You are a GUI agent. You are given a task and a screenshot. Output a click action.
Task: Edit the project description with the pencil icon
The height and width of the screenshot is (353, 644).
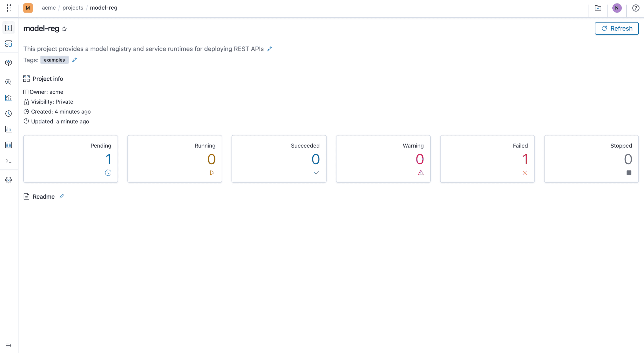270,49
